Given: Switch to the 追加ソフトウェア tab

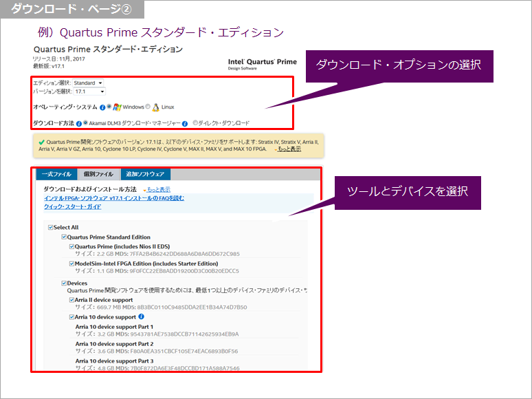Looking at the screenshot, I should point(145,174).
